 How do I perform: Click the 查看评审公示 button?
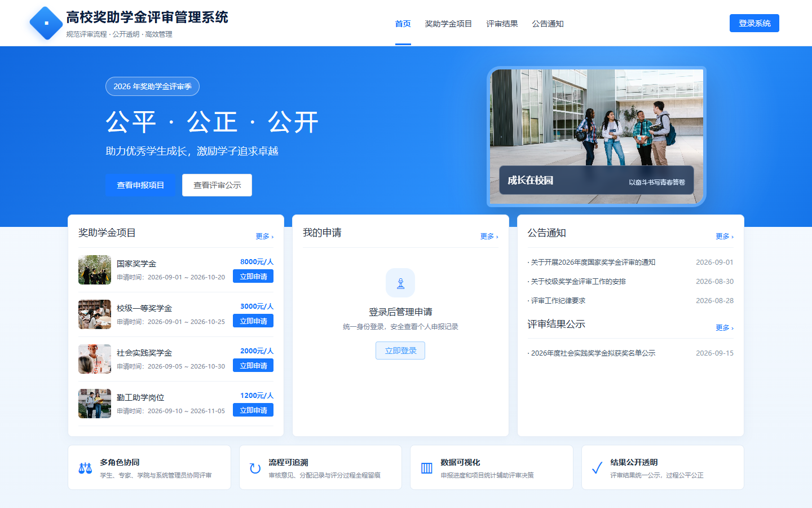[217, 185]
